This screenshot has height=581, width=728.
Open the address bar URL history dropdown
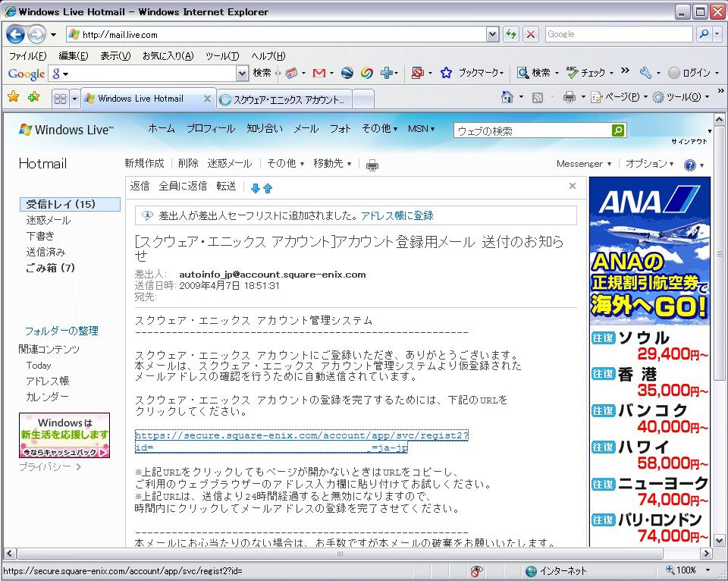pyautogui.click(x=493, y=34)
